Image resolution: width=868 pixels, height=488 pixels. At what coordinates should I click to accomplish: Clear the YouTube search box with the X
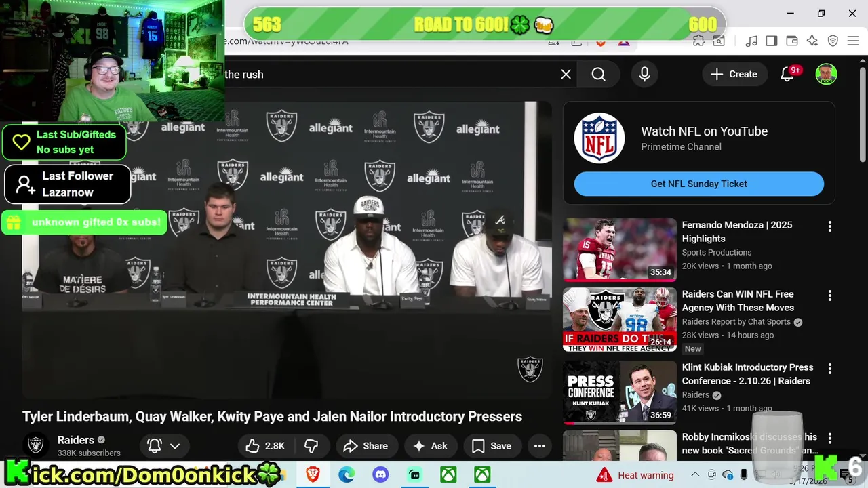point(566,75)
